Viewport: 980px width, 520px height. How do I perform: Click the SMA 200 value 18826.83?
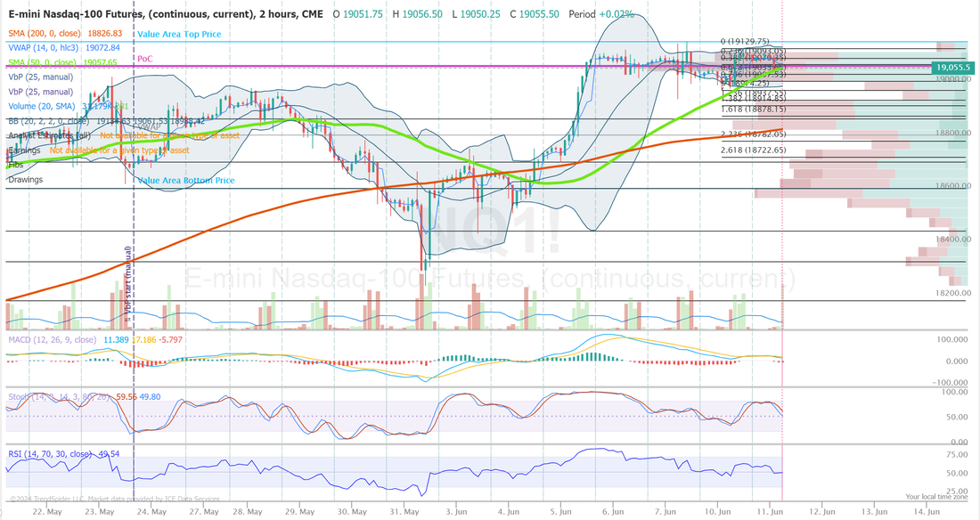(x=105, y=33)
